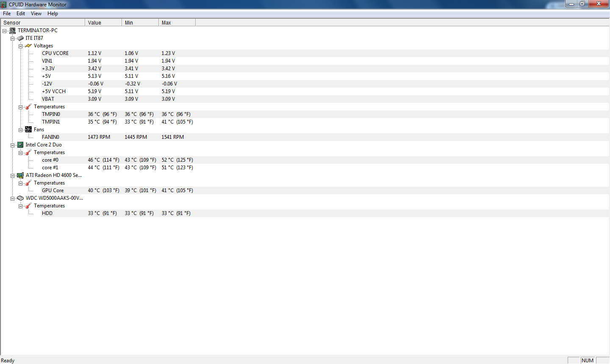Click the 1.12 V CPU VCORE value
Screen dimensions: 610x364
point(94,53)
